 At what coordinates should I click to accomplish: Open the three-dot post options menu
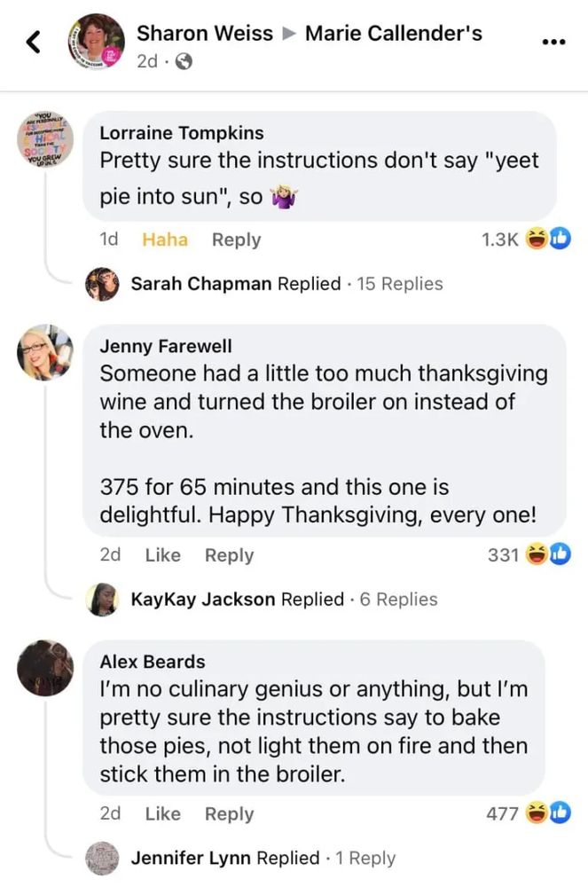[x=553, y=42]
